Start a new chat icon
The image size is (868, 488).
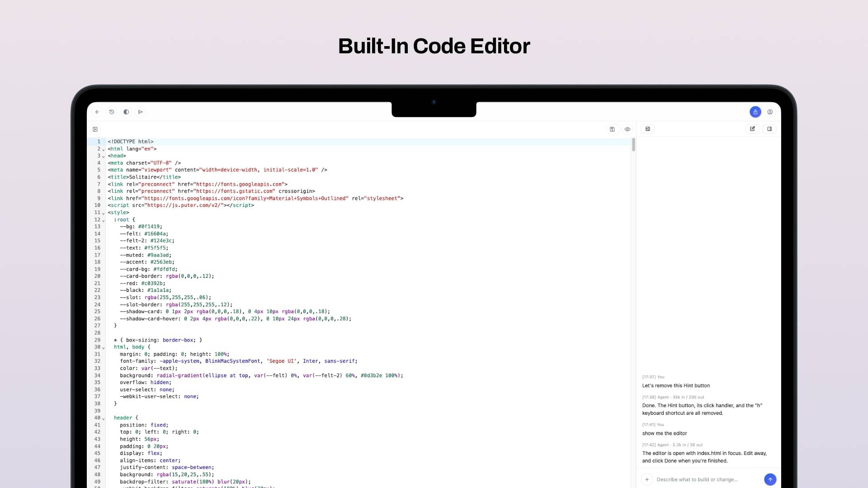[x=752, y=129]
